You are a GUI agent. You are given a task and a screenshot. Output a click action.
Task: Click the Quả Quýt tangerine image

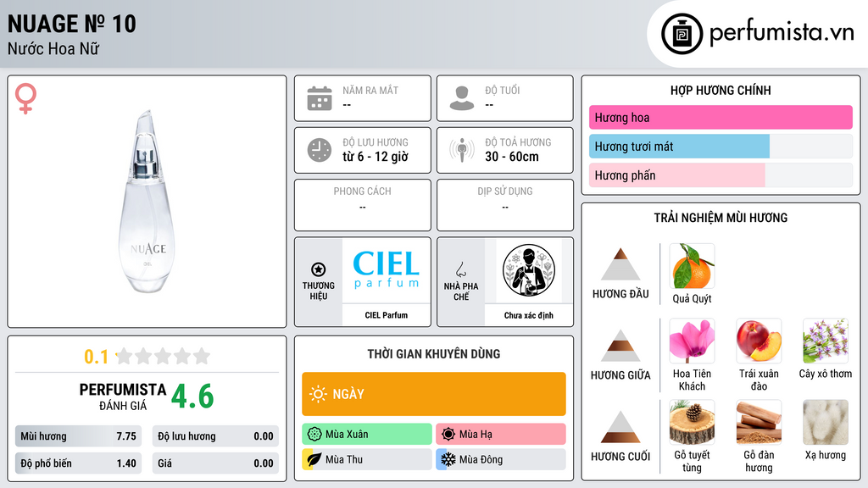point(692,266)
